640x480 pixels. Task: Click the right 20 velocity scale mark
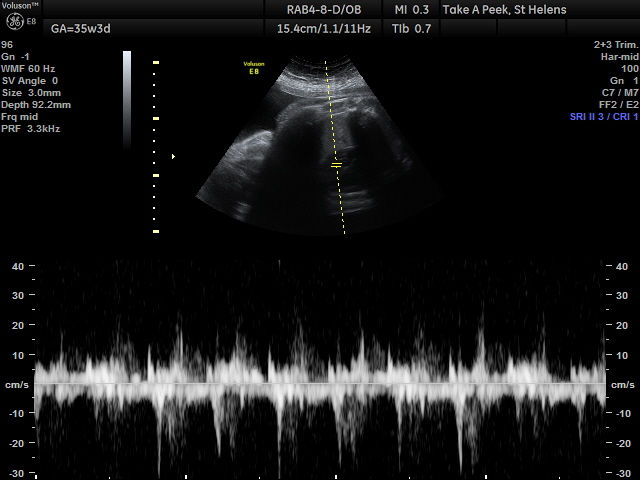tap(622, 326)
